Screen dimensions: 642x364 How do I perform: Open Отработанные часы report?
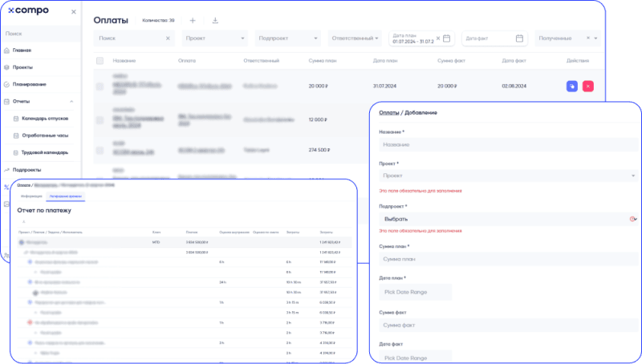pos(45,135)
